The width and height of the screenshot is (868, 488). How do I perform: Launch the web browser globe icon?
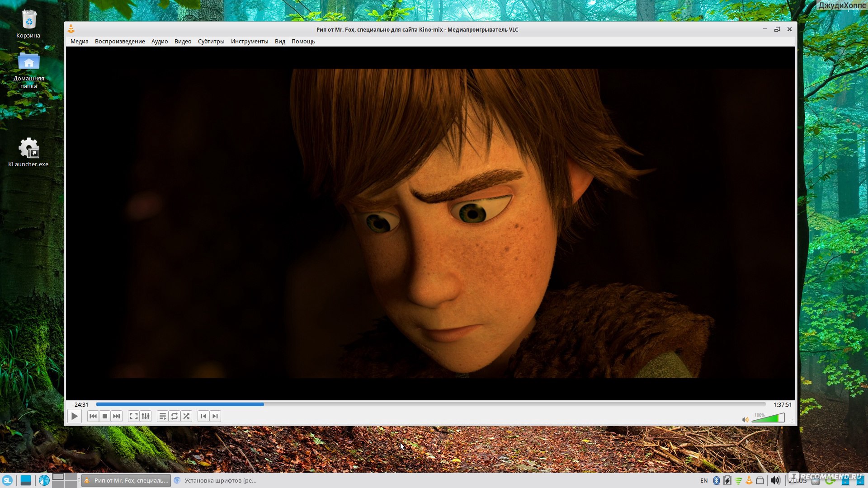point(44,480)
